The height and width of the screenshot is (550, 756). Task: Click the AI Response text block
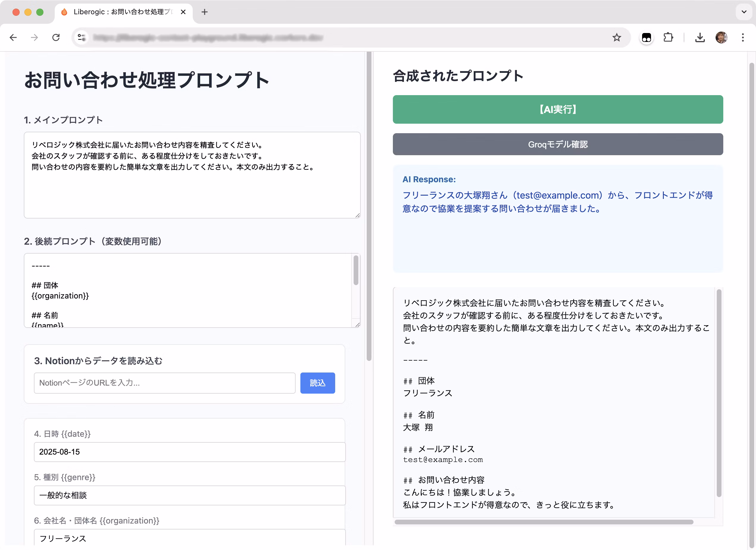(557, 202)
